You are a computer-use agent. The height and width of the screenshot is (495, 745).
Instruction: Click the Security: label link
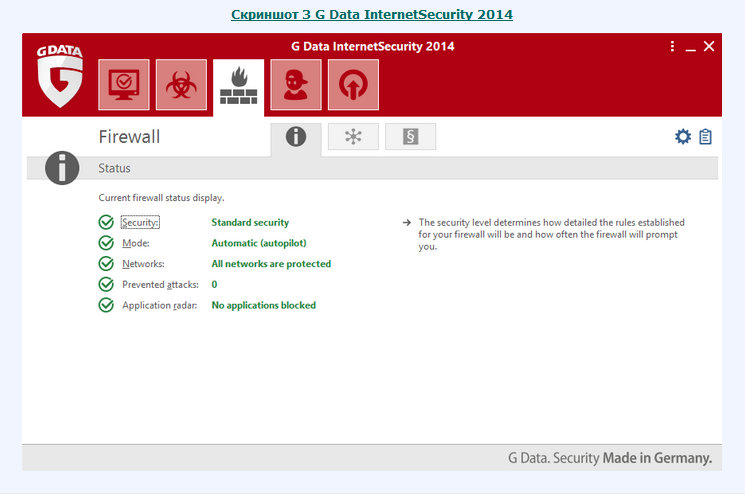click(140, 222)
